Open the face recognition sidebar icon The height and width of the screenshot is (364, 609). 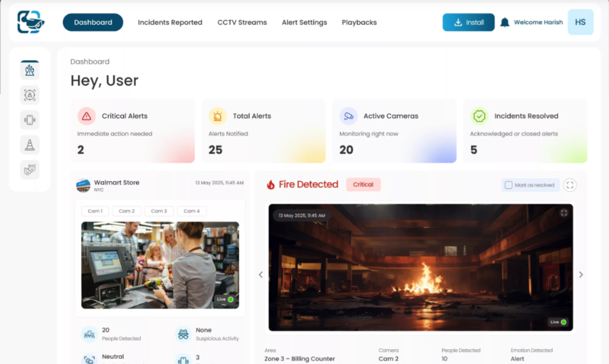30,95
